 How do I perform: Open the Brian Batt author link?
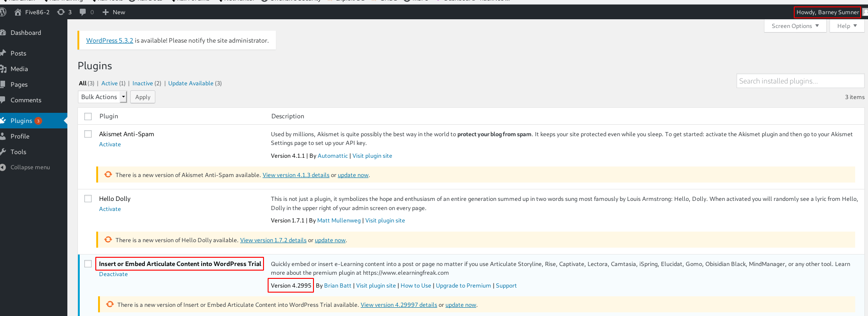[338, 286]
